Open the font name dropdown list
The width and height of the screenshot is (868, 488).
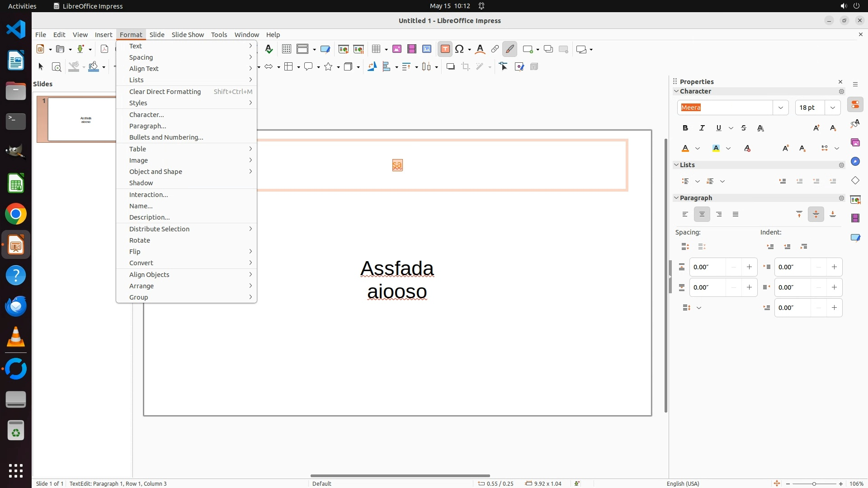780,108
